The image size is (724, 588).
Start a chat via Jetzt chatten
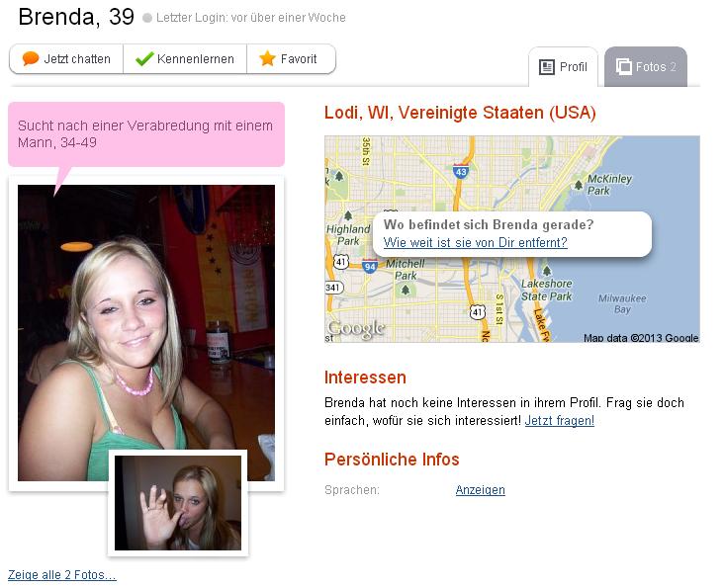66,59
